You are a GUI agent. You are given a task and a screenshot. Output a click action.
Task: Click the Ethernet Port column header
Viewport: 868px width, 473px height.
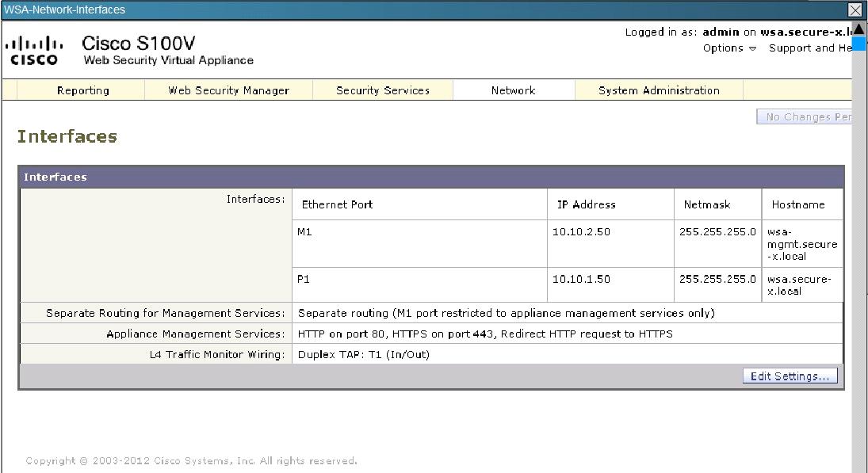pyautogui.click(x=337, y=204)
